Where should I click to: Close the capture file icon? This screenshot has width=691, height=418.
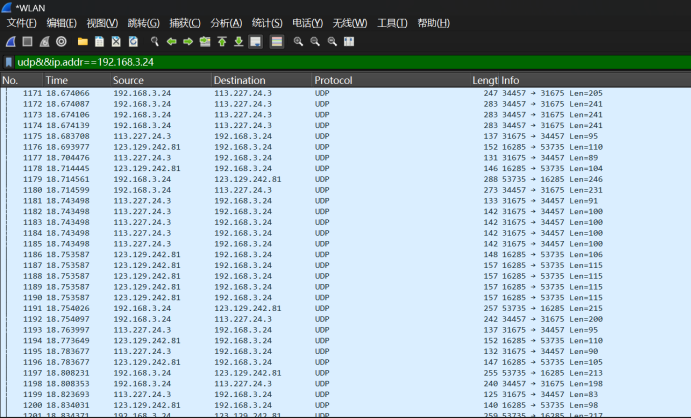(116, 41)
